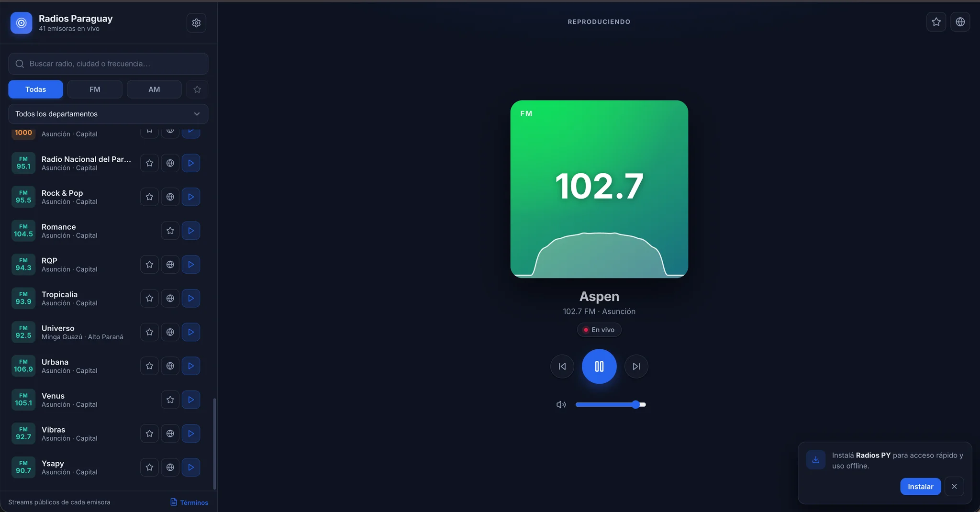The image size is (980, 512).
Task: Favorite the Romance station
Action: point(170,231)
